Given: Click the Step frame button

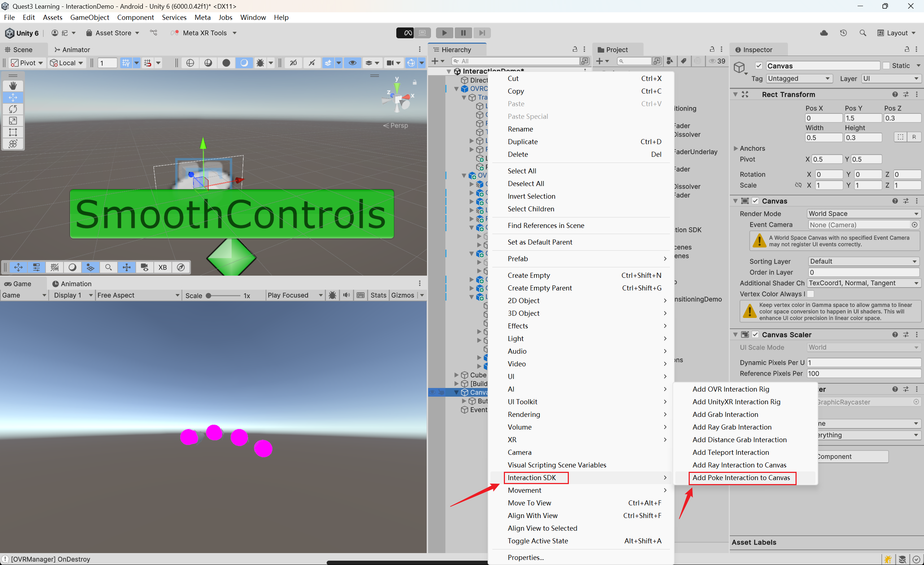Looking at the screenshot, I should coord(482,33).
